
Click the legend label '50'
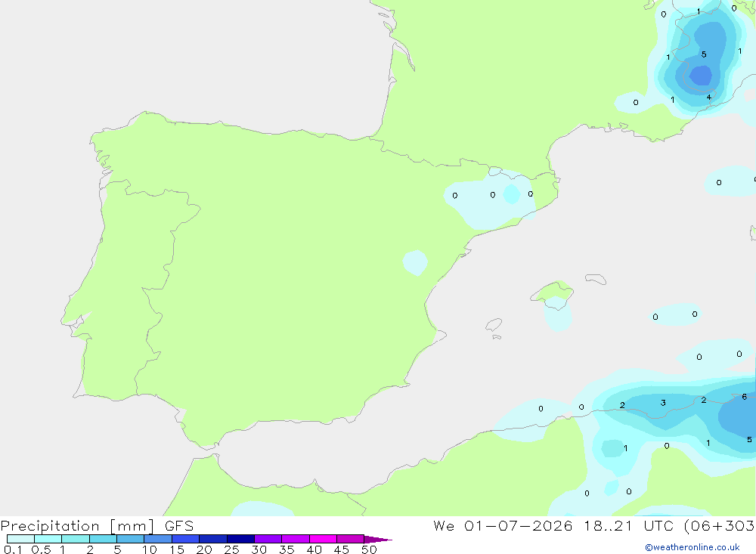coord(369,549)
